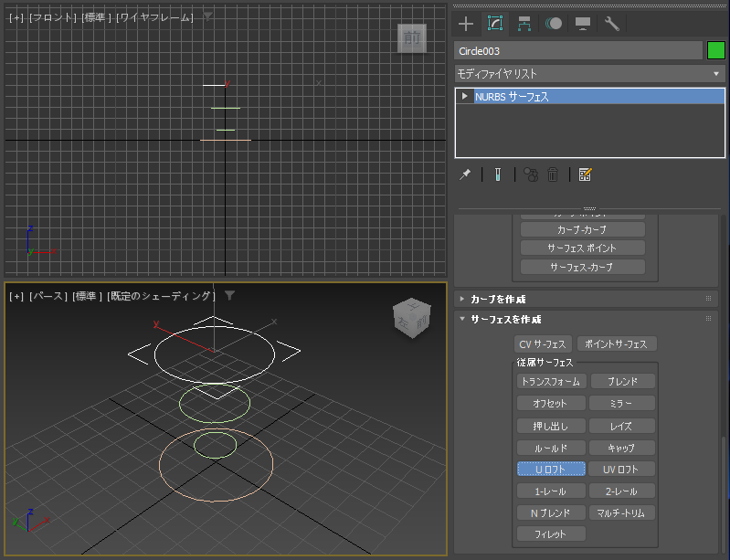
Task: Click the front viewport ViewCube face
Action: tap(411, 38)
